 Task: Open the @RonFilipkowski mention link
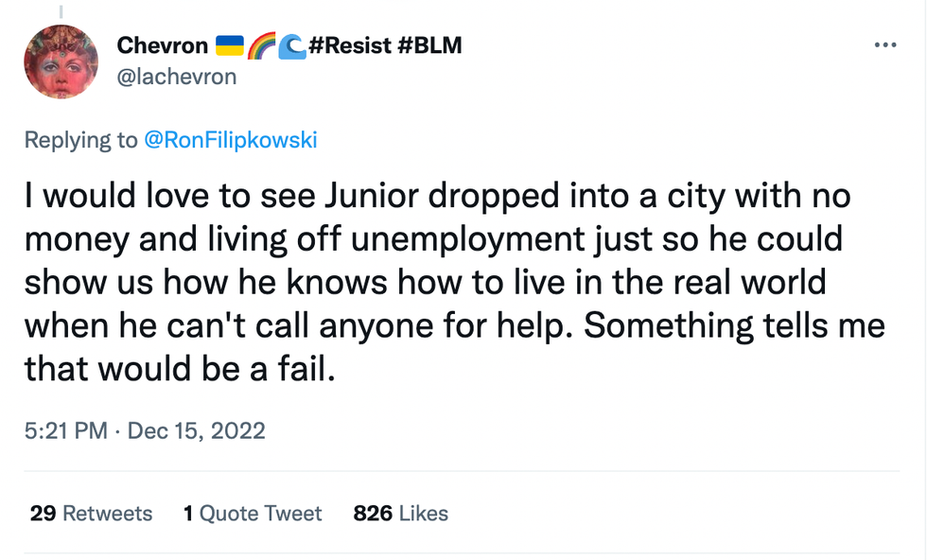pos(230,140)
